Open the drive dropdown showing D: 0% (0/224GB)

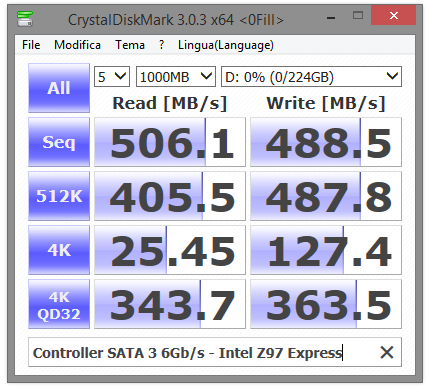point(311,77)
